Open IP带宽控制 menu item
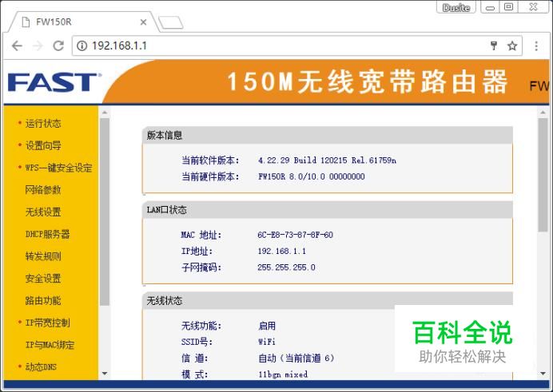The width and height of the screenshot is (553, 392). (48, 323)
